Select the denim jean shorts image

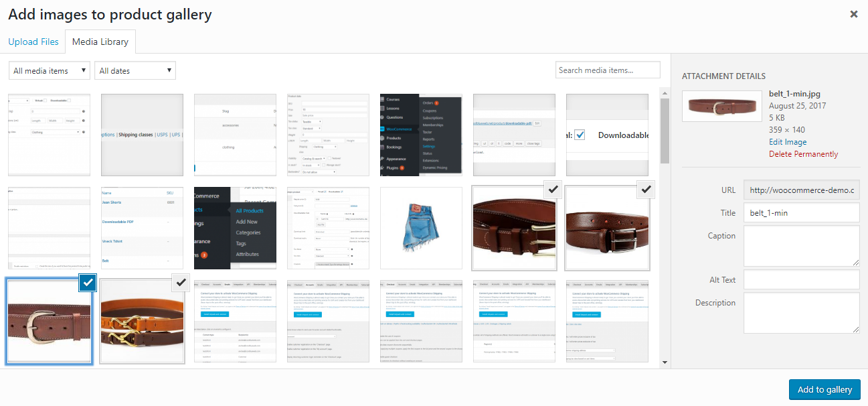pos(421,228)
